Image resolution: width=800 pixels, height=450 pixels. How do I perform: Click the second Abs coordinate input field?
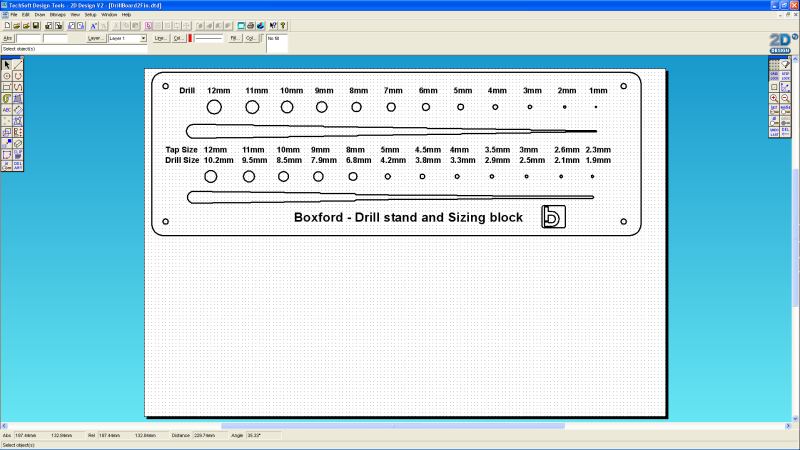tap(55, 38)
